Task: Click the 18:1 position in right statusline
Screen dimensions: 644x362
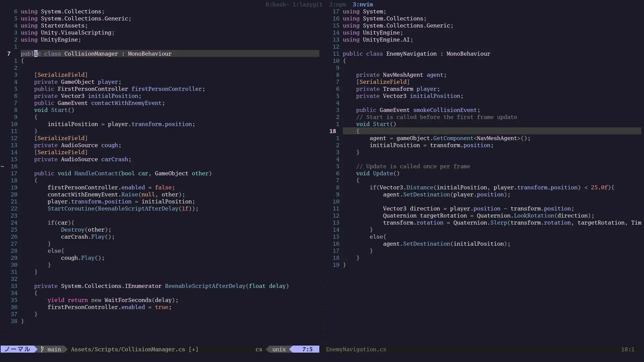Action: (628, 349)
